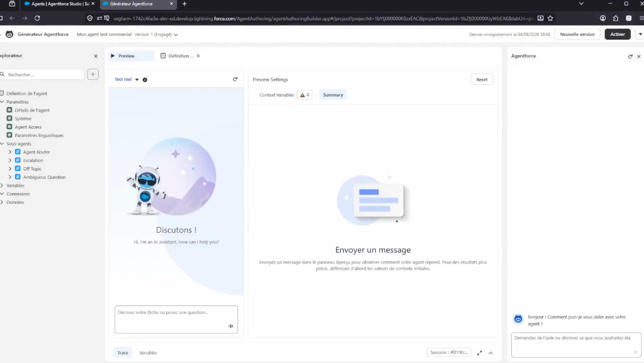Expand the Escalation sub-agent chevron
Viewport: 644px width, 363px height.
[10, 160]
